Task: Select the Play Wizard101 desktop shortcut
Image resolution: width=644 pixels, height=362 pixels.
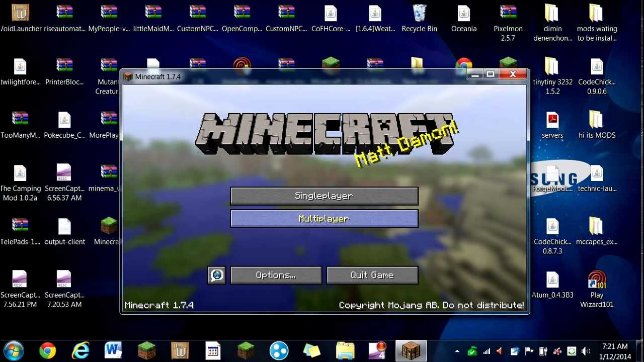Action: tap(597, 290)
